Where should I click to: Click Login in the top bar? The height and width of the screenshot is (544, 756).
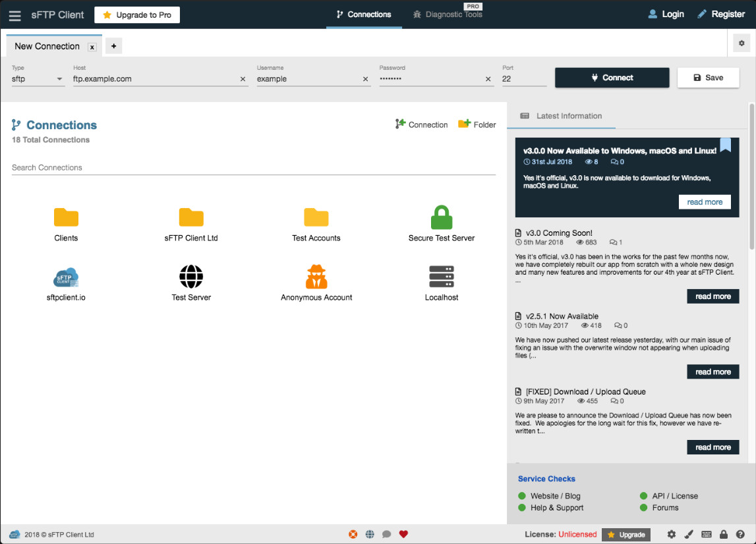coord(666,14)
